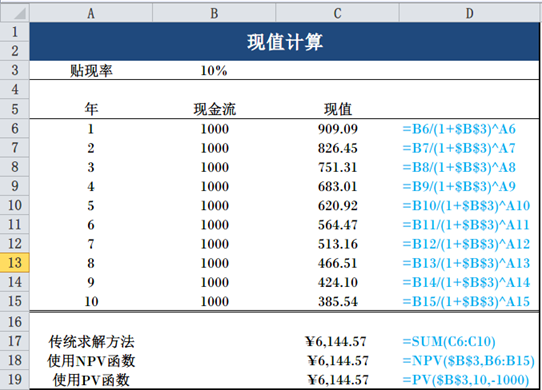
Task: Select present value cell 909.09
Action: [338, 129]
